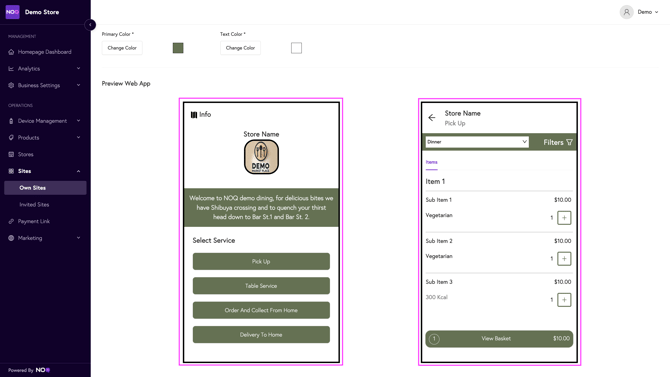Viewport: 670px width, 377px height.
Task: Click the green Primary Color swatch
Action: 178,48
